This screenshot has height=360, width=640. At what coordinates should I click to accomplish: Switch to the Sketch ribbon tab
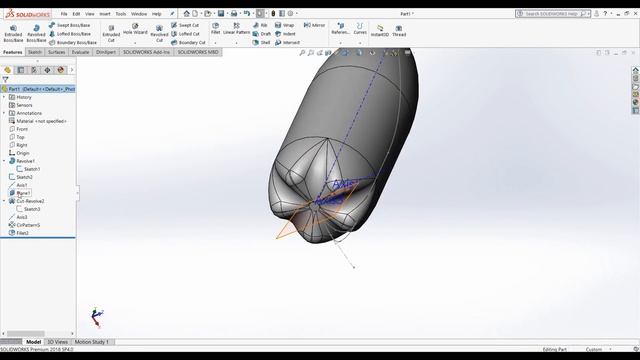(x=35, y=52)
